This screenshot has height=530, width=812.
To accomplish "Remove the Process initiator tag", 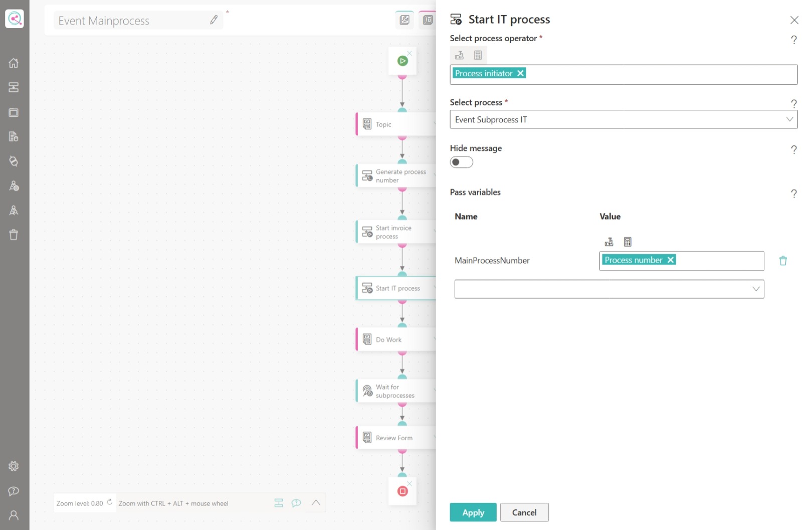I will pyautogui.click(x=521, y=73).
